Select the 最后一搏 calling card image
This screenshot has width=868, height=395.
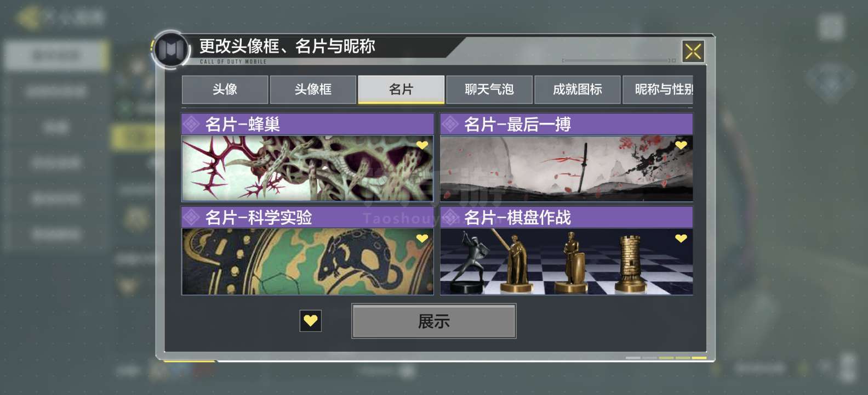567,168
